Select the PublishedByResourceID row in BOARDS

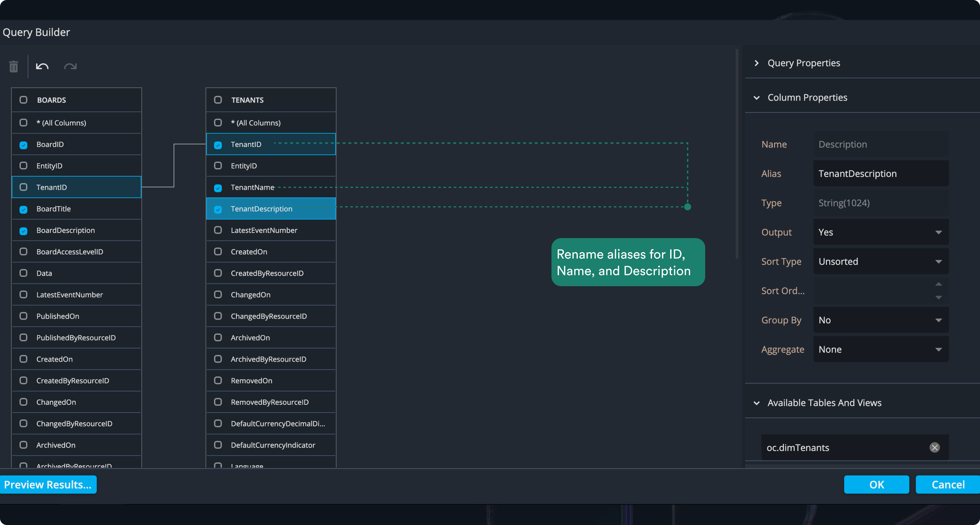(76, 338)
